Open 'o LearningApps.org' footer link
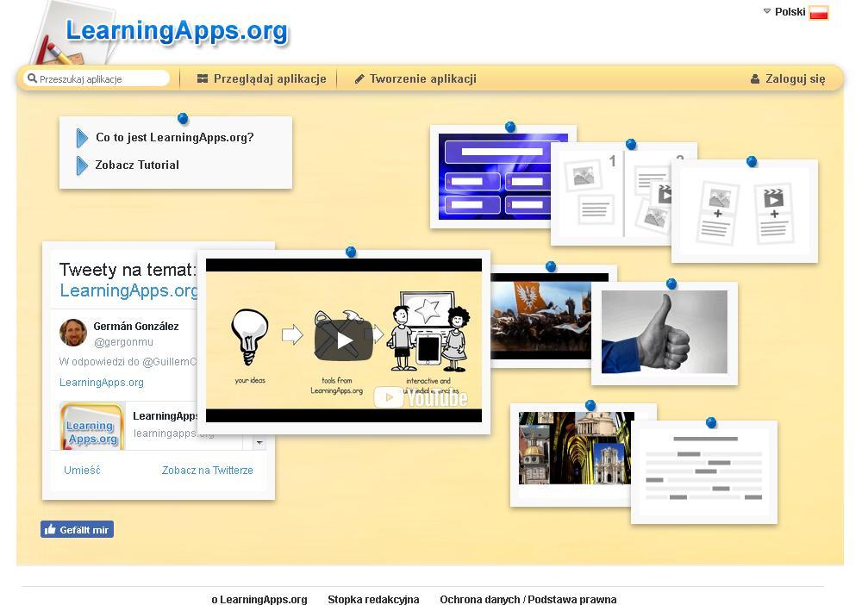 point(259,599)
